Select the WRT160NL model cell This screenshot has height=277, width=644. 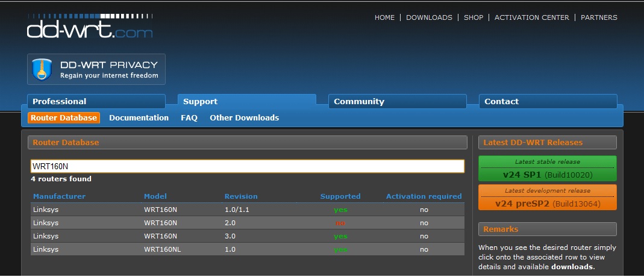tap(162, 249)
